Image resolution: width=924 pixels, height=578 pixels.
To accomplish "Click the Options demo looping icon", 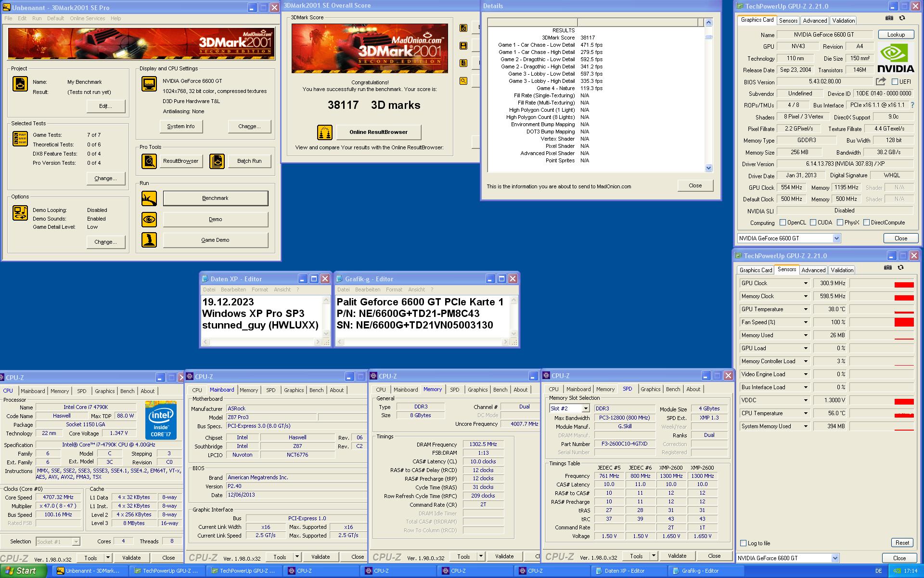I will [20, 212].
